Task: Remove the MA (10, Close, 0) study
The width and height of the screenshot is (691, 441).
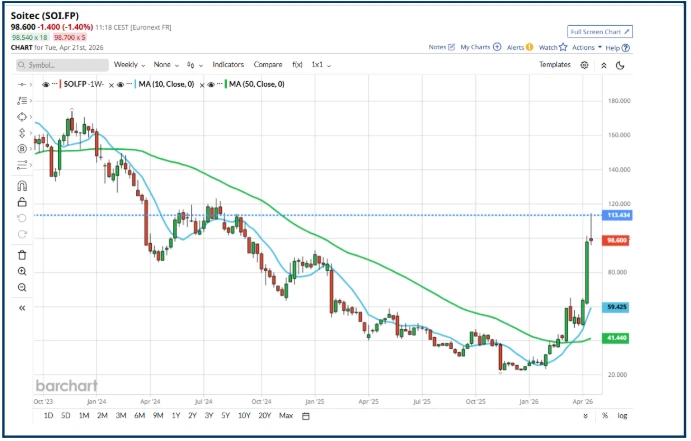Action: (202, 85)
